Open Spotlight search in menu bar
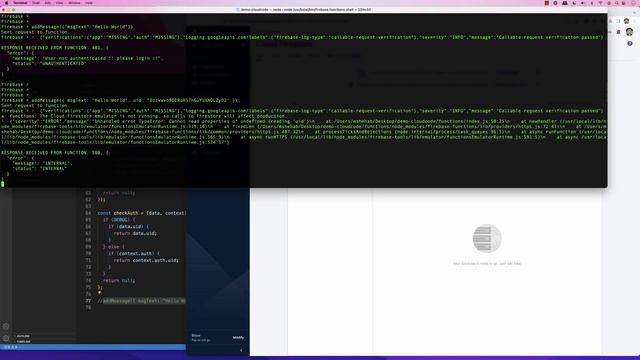 [616, 3]
